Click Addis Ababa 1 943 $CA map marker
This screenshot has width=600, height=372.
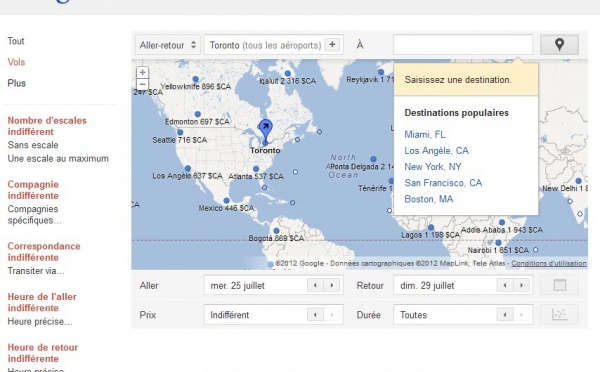502,222
